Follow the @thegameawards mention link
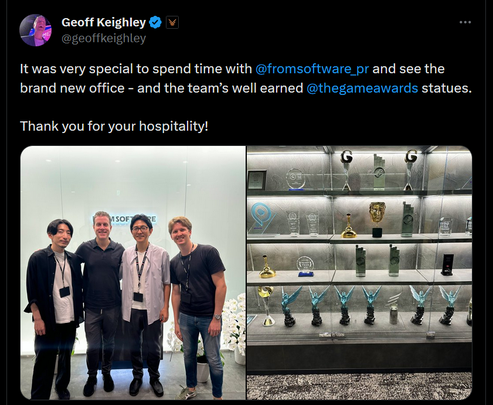Viewport: 493px width, 405px height. point(362,88)
